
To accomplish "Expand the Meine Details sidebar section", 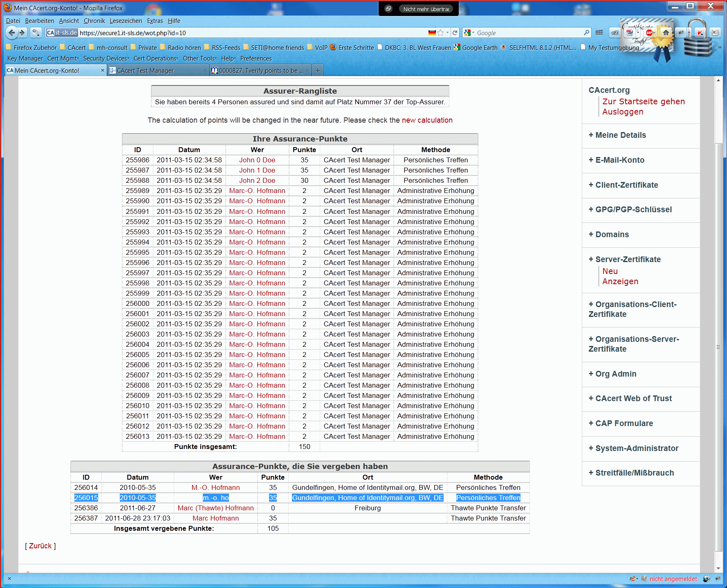I will [x=617, y=135].
